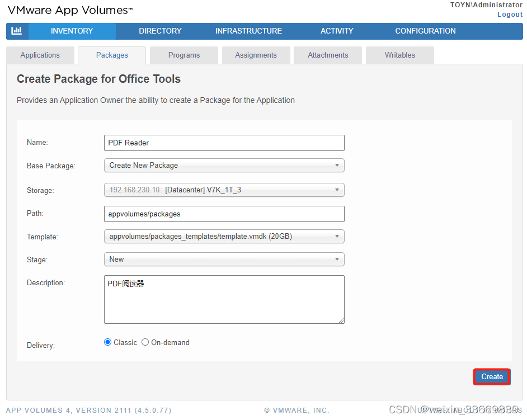Go to the INVENTORY menu
527x420 pixels.
tap(72, 31)
